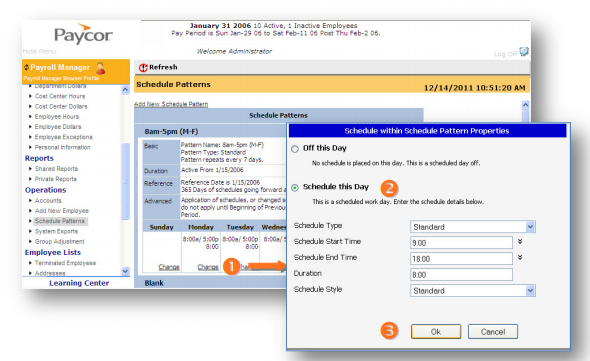Open Cost Center Hours in the sidebar
Viewport: 590px width, 361px height.
60,96
